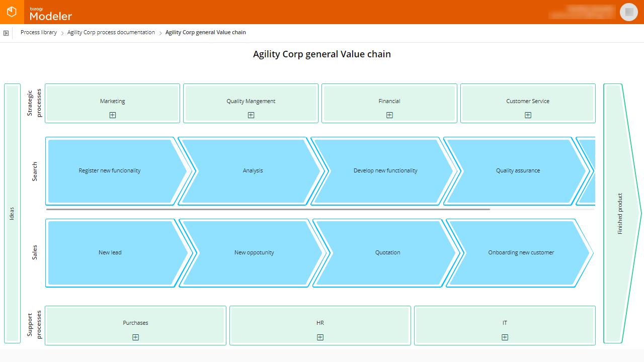This screenshot has width=644, height=363.
Task: Expand the Marketing sub-process plus marker
Action: coord(113,115)
